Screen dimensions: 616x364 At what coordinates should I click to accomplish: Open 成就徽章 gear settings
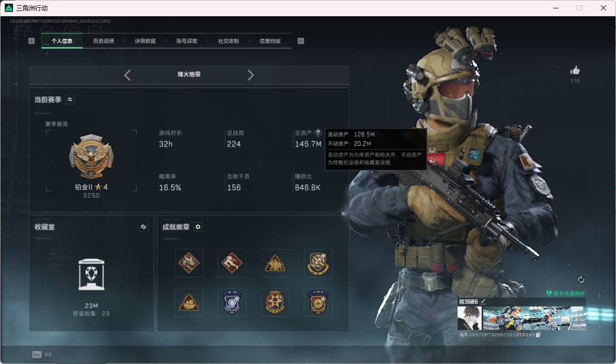pos(198,227)
